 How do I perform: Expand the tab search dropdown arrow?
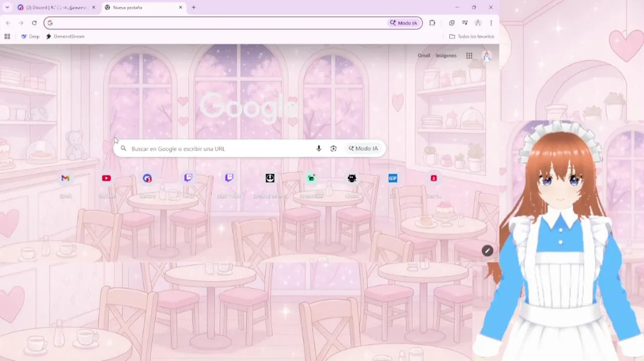[7, 7]
